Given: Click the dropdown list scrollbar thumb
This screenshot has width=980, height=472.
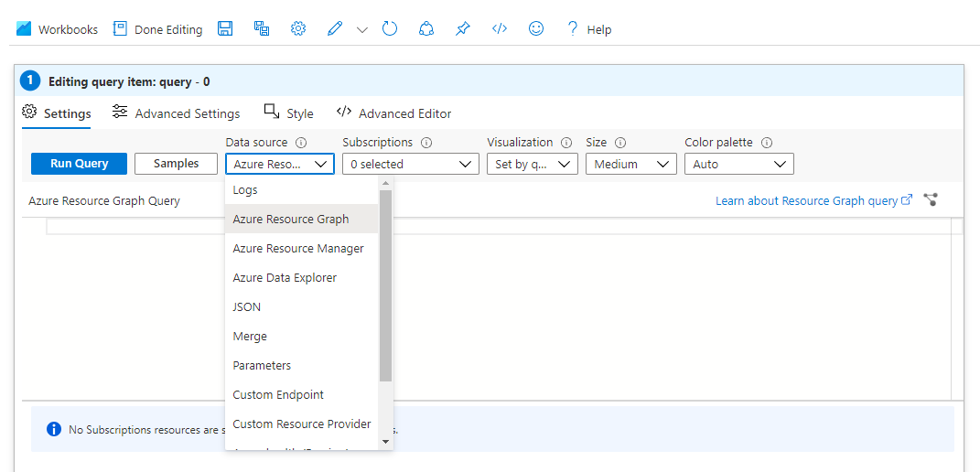Looking at the screenshot, I should click(385, 285).
